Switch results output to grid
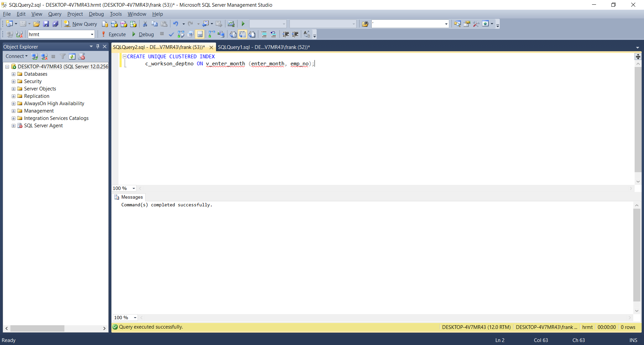 tap(242, 34)
